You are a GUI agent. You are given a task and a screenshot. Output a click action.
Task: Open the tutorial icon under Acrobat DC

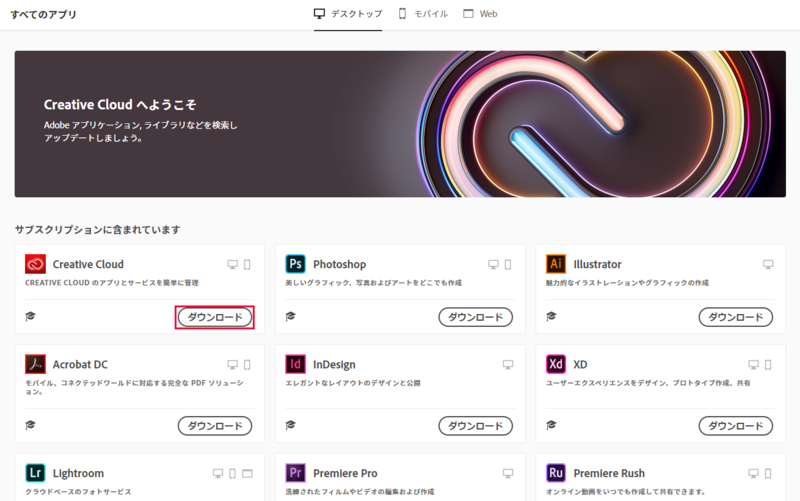[x=31, y=425]
